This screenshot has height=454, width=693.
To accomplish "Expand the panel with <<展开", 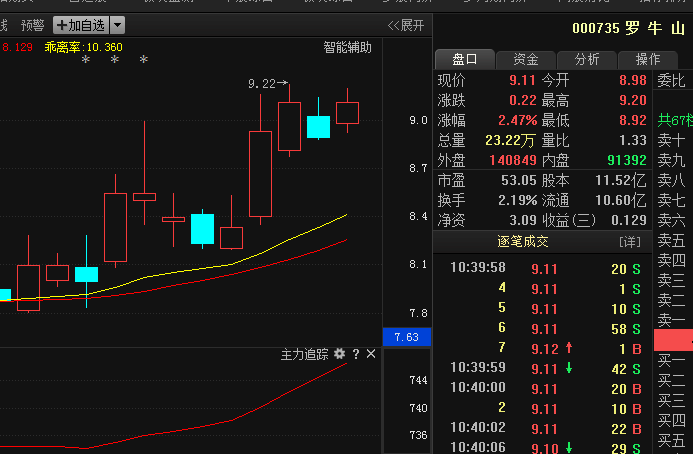I will point(406,25).
